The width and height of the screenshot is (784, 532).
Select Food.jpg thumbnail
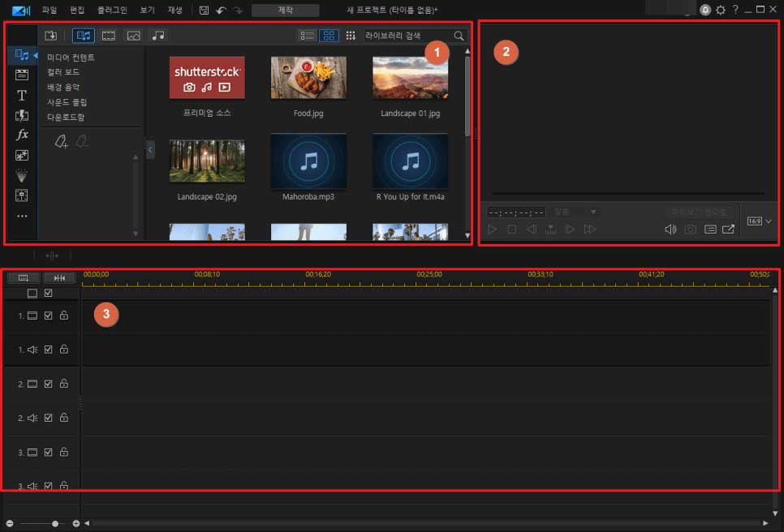(308, 77)
